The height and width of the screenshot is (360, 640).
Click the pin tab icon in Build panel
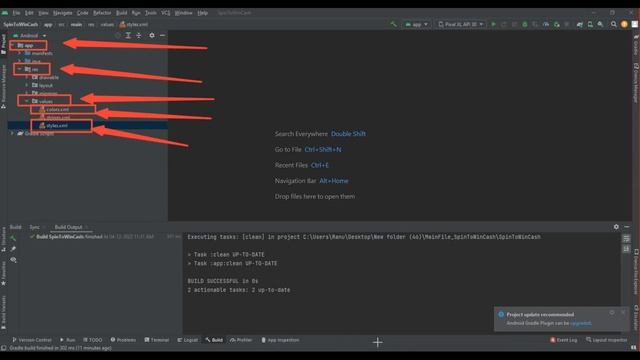[13, 249]
